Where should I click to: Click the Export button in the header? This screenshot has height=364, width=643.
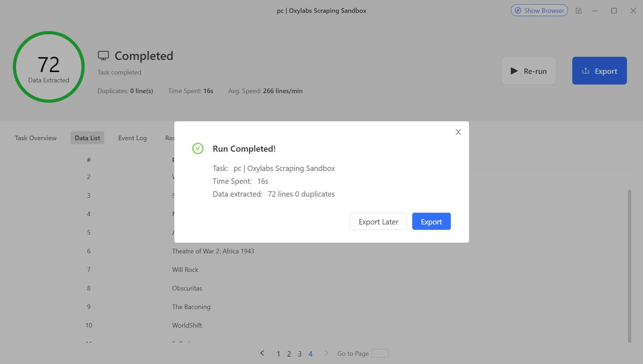pos(599,71)
